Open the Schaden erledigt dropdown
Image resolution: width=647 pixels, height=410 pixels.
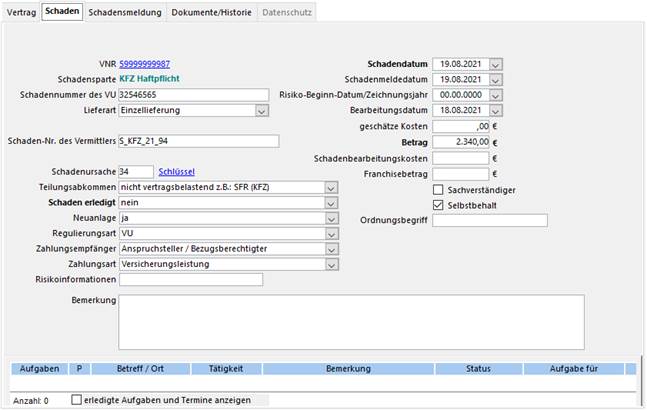331,202
